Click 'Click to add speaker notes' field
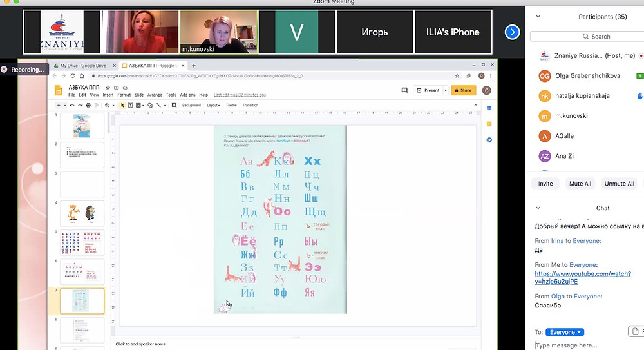Viewport: 644px width, 350px height. coord(140,344)
